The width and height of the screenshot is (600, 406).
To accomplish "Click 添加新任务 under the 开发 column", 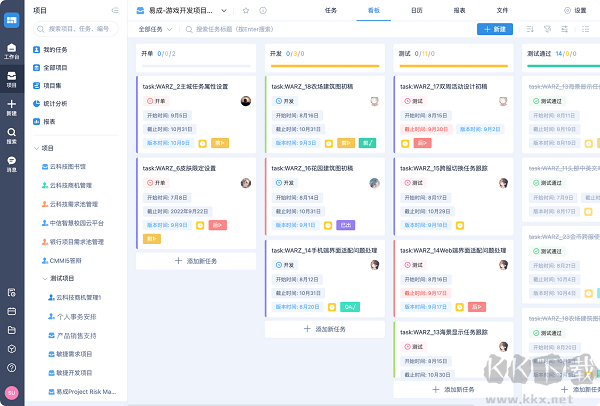I will tap(325, 329).
